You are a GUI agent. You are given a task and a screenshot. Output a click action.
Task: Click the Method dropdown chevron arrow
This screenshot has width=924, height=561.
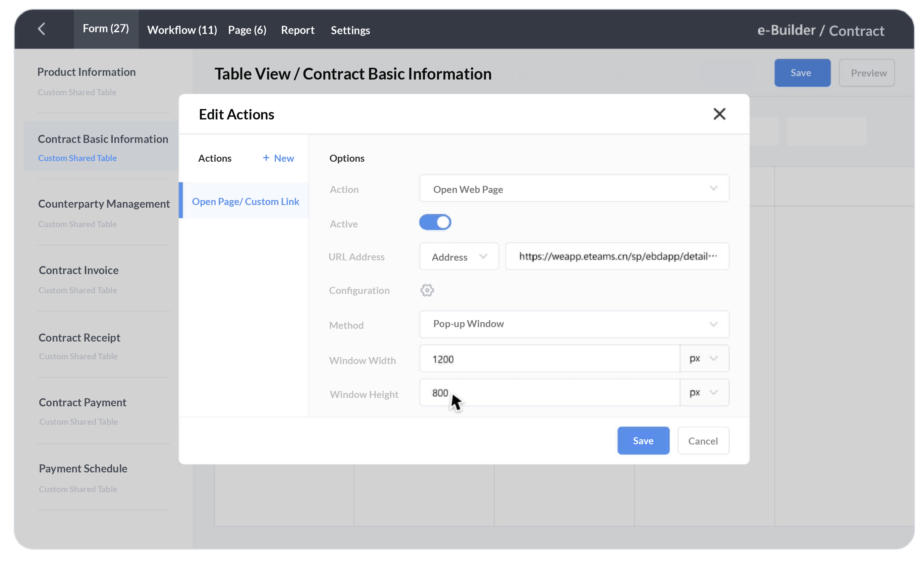click(714, 324)
